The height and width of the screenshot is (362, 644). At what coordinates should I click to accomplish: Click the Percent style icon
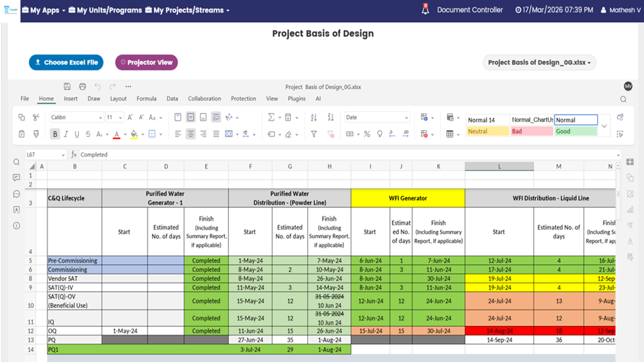(367, 134)
